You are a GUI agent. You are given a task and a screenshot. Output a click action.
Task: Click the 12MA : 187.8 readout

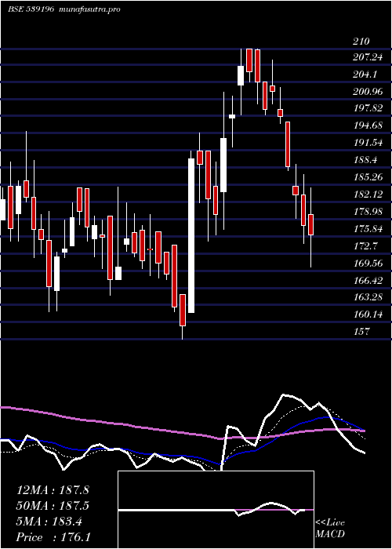point(53,490)
